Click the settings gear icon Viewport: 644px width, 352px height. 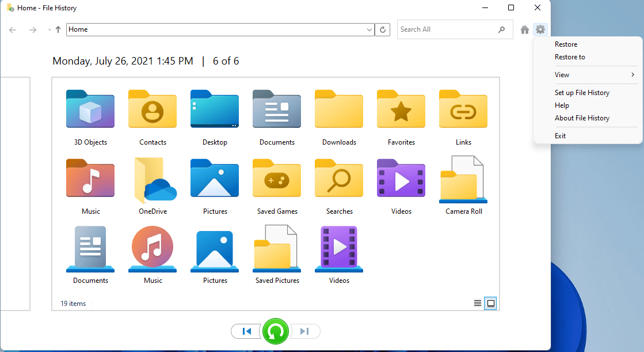pos(540,29)
